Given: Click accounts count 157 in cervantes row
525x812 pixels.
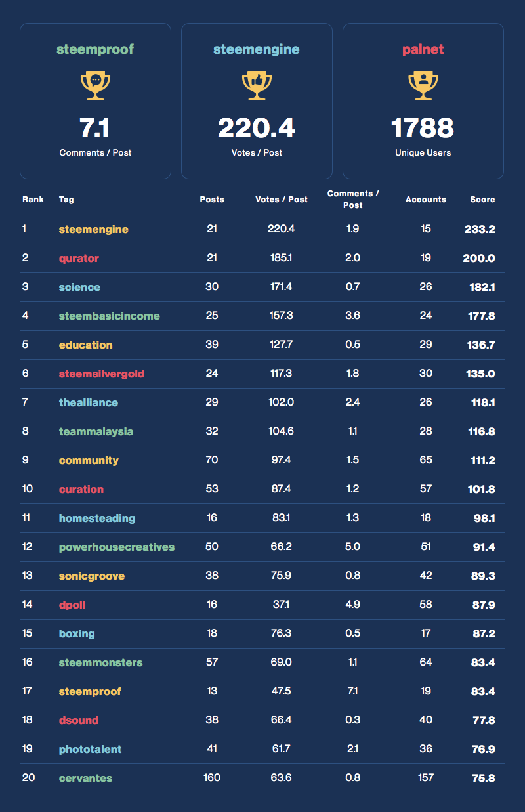Looking at the screenshot, I should click(426, 778).
